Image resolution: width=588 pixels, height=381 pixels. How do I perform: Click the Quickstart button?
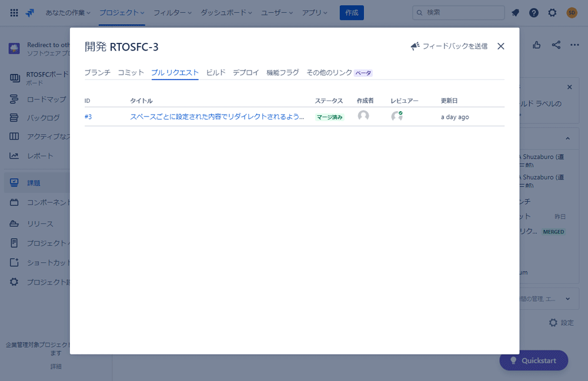(534, 360)
